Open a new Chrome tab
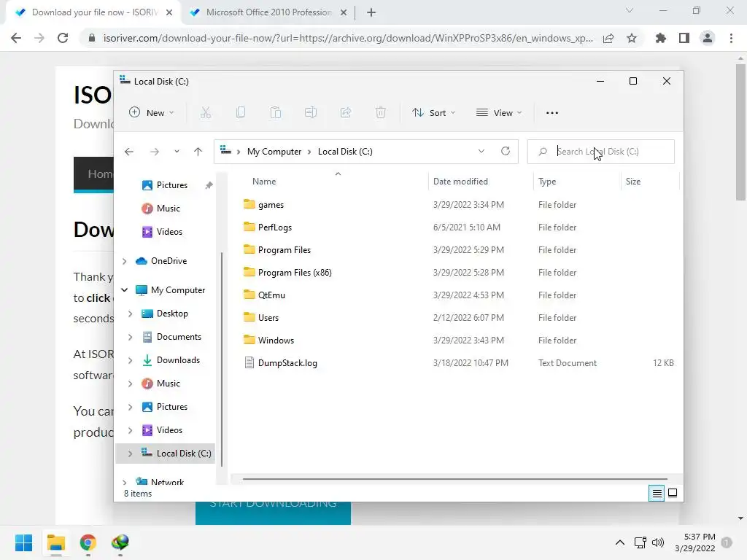This screenshot has width=747, height=560. click(371, 12)
